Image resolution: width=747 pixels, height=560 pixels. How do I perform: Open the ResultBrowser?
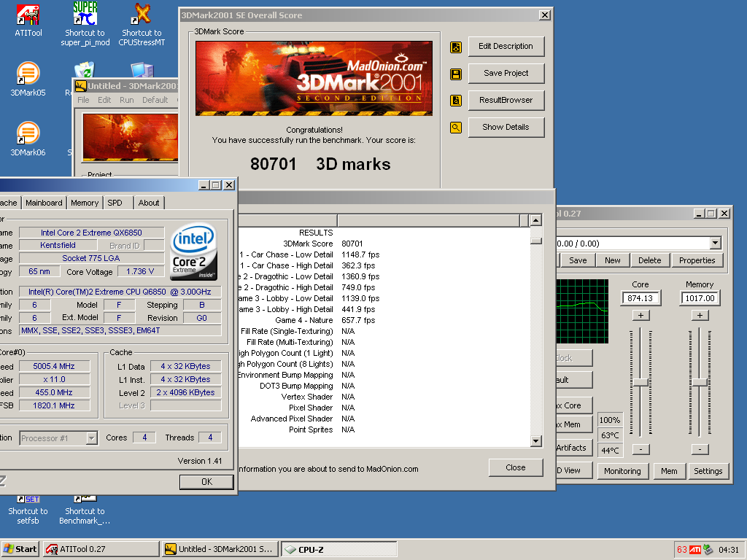pos(506,100)
